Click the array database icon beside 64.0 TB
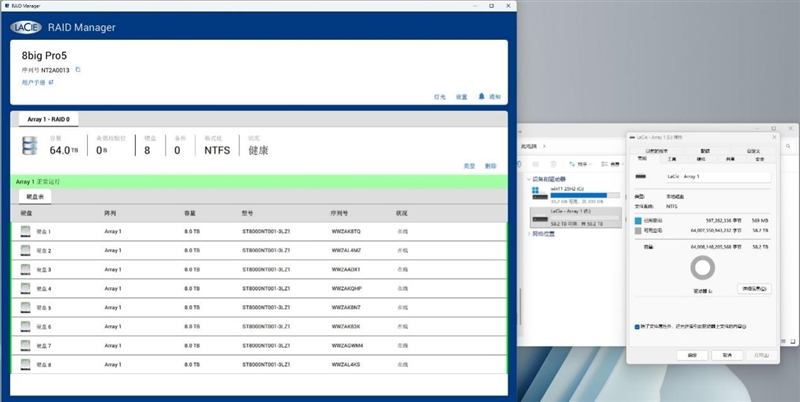 coord(30,145)
